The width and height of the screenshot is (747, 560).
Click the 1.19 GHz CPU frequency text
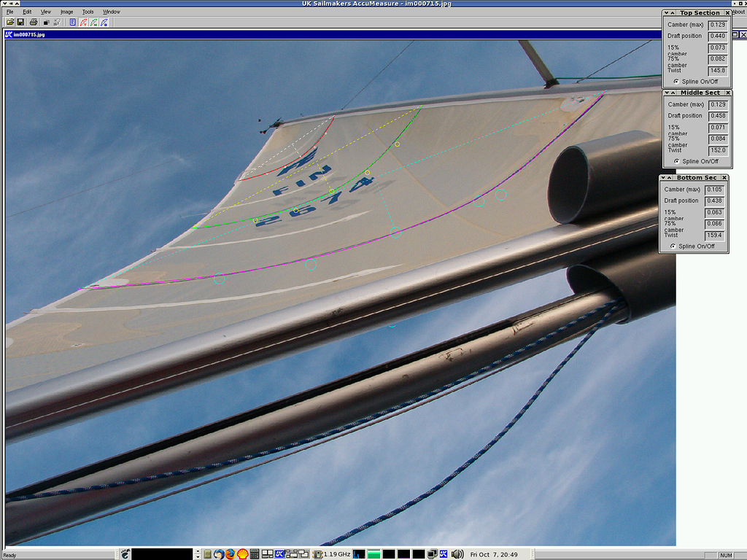337,554
